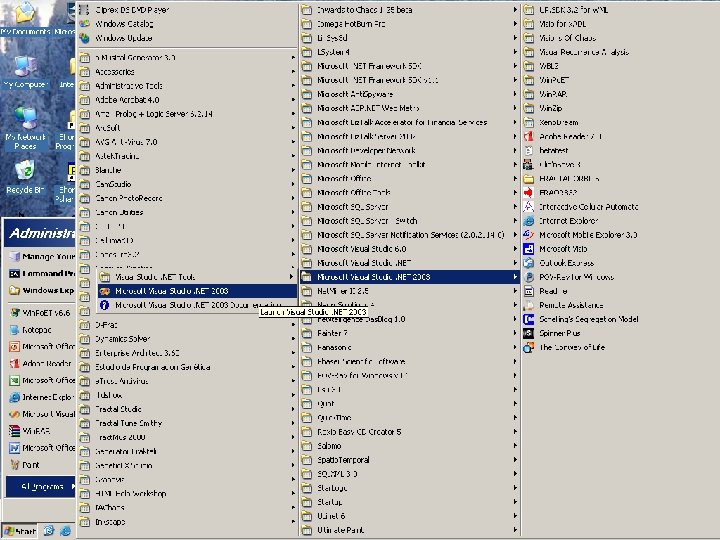Image resolution: width=720 pixels, height=540 pixels.
Task: Click the My Computer desktop icon
Action: [x=25, y=67]
